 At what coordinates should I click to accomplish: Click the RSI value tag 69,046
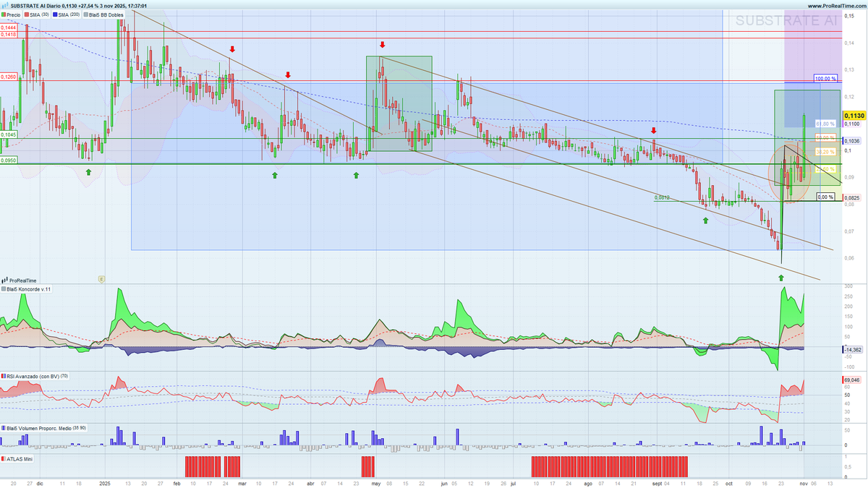pos(852,380)
